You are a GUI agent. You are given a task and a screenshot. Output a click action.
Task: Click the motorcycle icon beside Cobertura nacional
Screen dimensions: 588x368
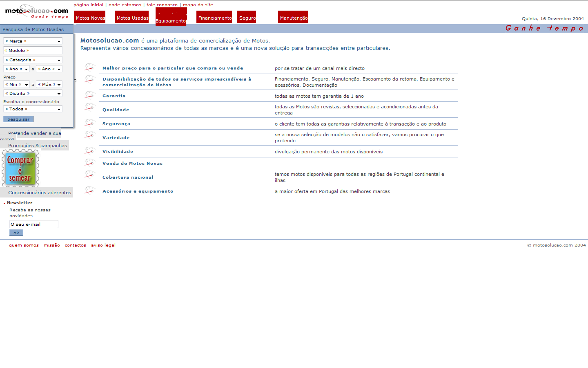pyautogui.click(x=90, y=174)
